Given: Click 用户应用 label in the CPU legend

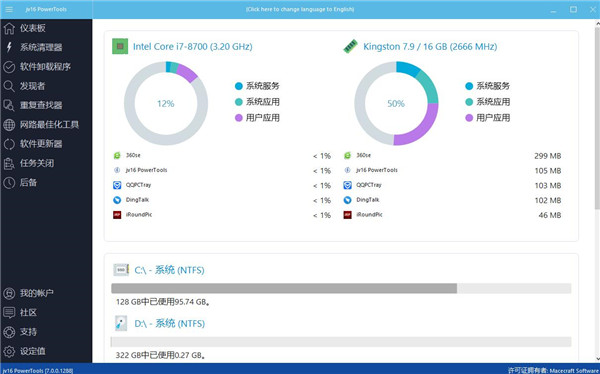Looking at the screenshot, I should [262, 118].
